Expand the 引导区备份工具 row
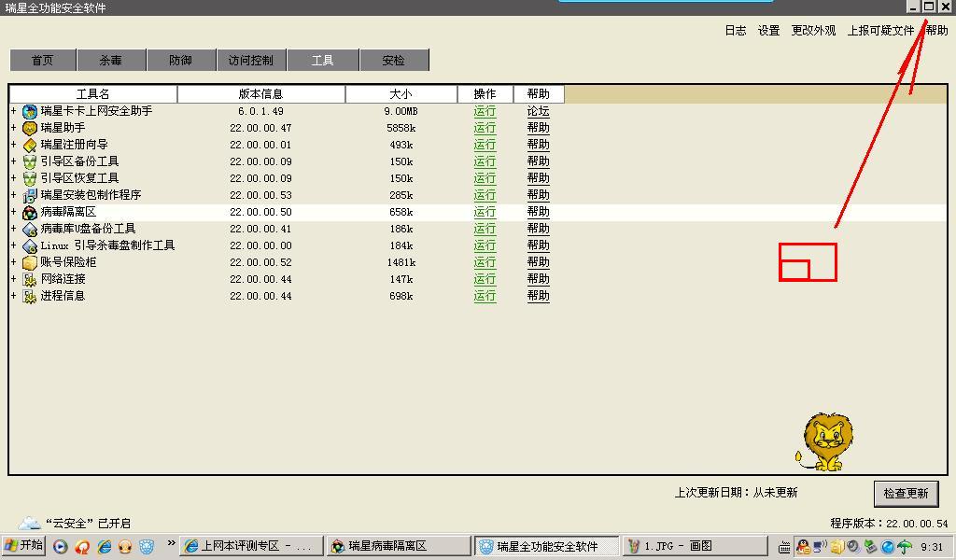This screenshot has width=956, height=560. 13,161
